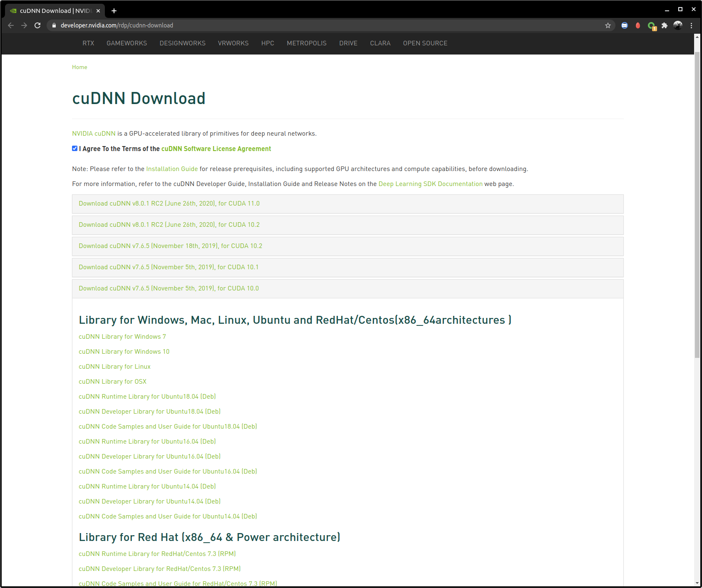
Task: Download cuDNN Library for Windows 7
Action: pos(122,337)
